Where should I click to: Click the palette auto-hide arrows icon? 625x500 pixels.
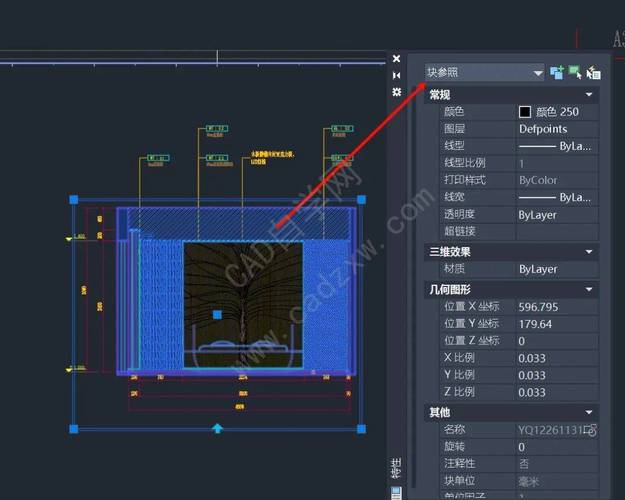pos(397,75)
